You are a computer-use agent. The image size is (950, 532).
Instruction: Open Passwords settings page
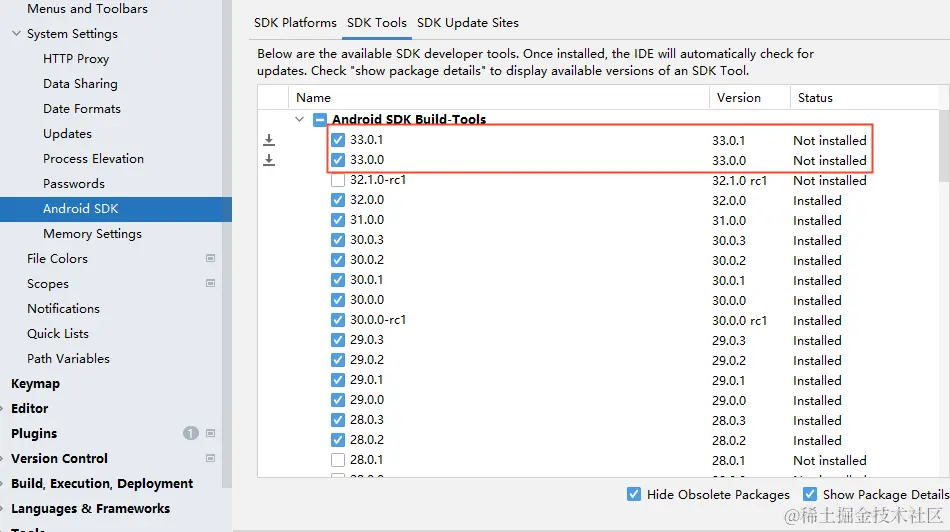[x=74, y=184]
